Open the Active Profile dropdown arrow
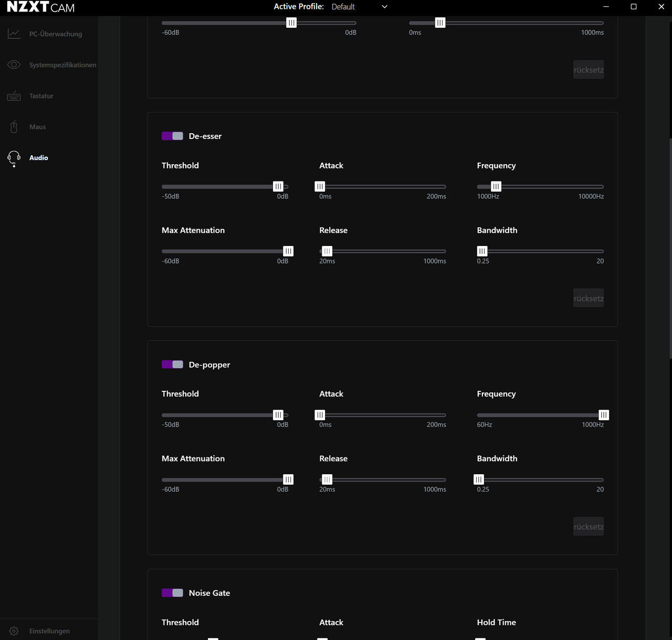The width and height of the screenshot is (672, 640). tap(384, 7)
